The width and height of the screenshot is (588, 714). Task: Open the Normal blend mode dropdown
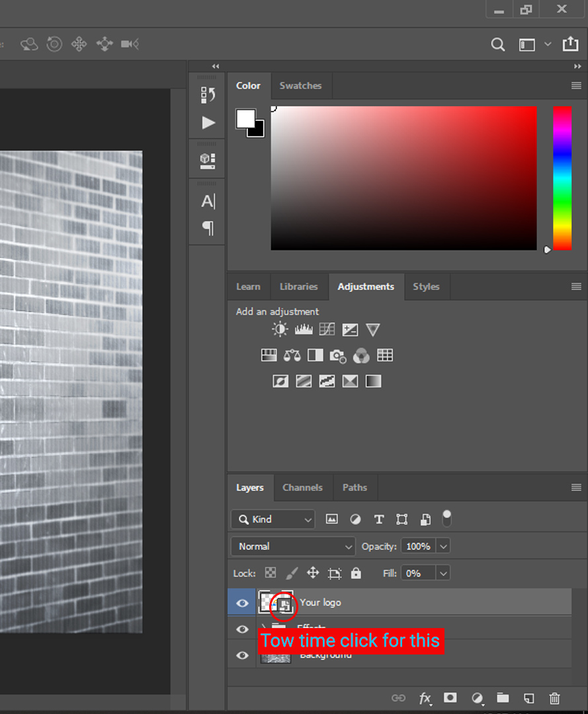[x=293, y=547]
